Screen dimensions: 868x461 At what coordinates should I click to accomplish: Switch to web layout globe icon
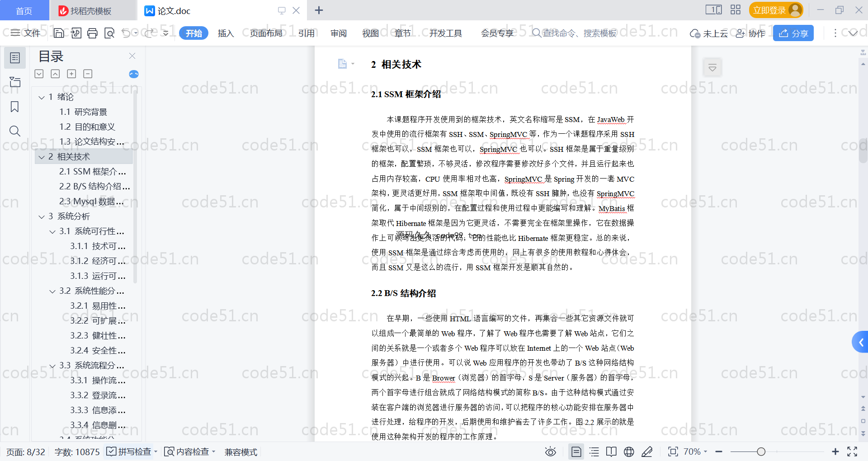click(x=629, y=452)
